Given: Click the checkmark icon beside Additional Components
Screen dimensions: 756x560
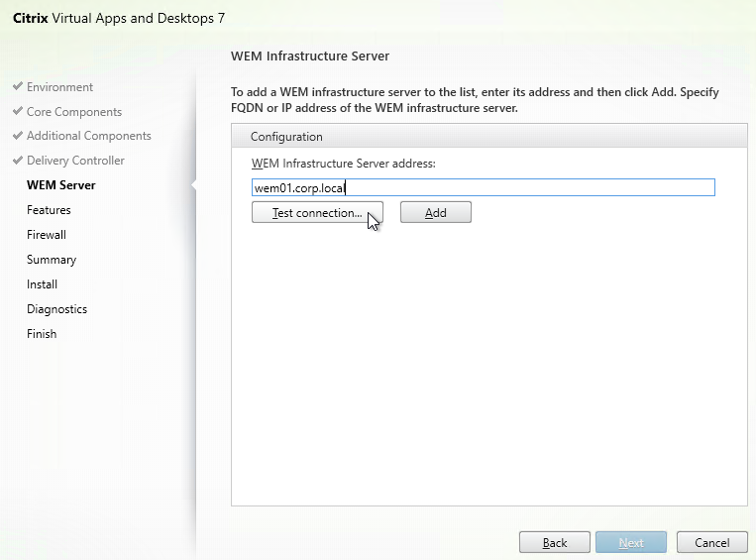Looking at the screenshot, I should [x=18, y=136].
